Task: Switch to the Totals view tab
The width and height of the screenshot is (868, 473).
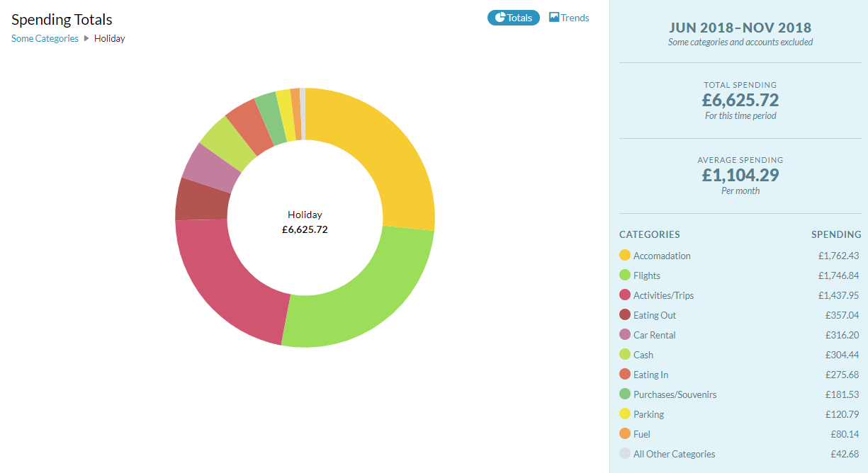Action: (514, 18)
